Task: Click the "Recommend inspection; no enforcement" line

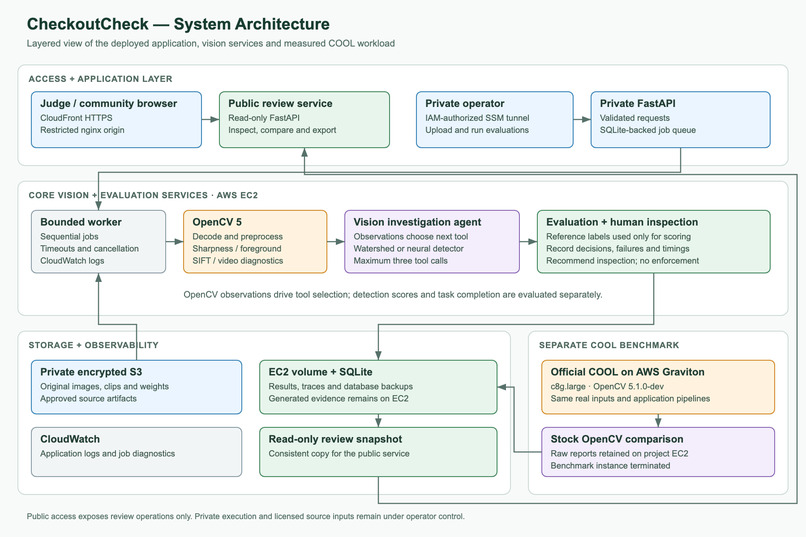Action: click(x=622, y=261)
